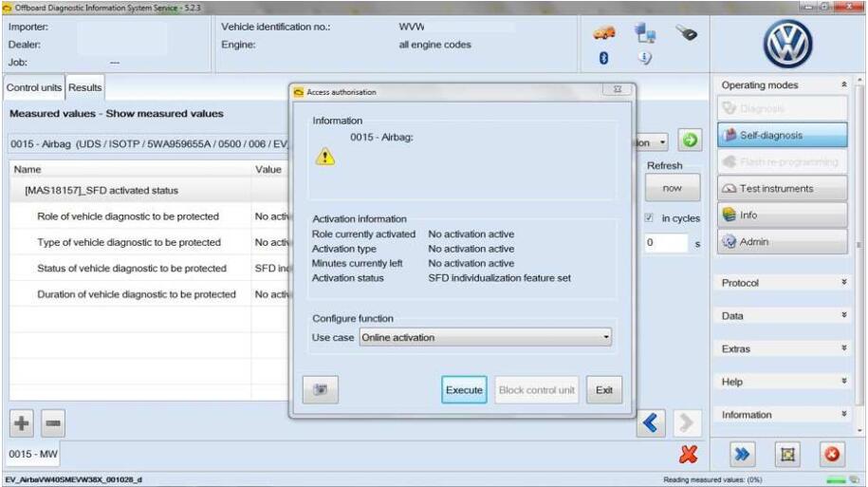Click the 'Activation type' label
The width and height of the screenshot is (868, 487).
343,249
